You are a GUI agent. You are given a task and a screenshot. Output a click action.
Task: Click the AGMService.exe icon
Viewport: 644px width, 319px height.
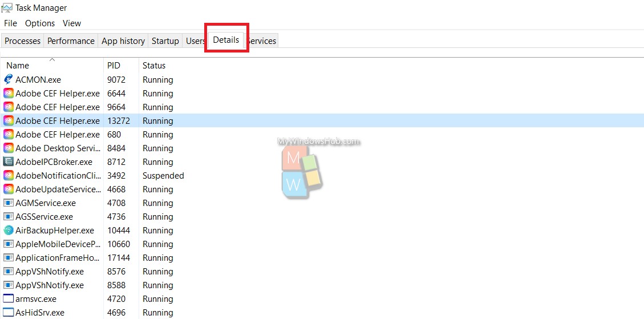click(x=8, y=203)
